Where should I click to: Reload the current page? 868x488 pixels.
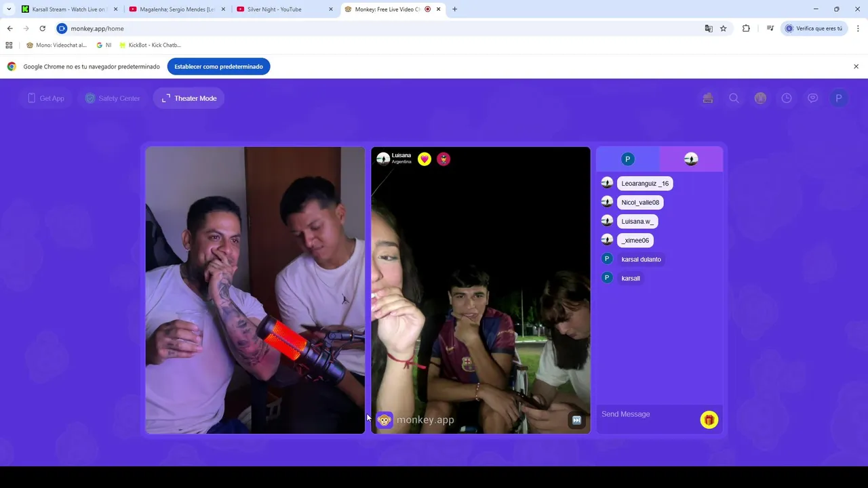pos(42,28)
